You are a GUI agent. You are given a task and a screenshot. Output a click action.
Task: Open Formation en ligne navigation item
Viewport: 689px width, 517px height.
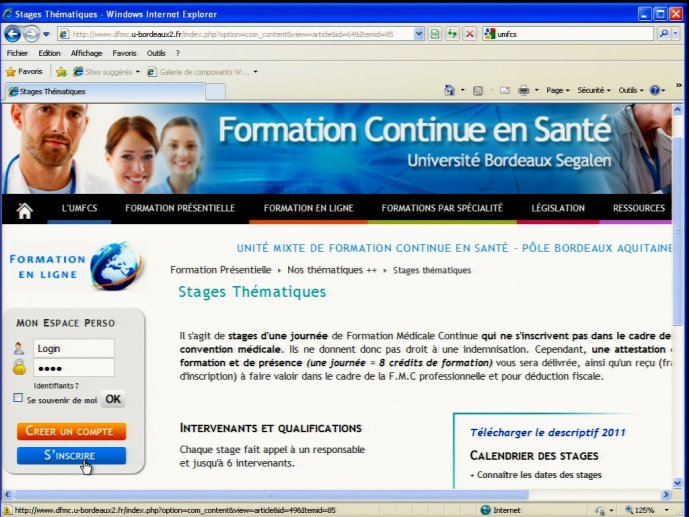[x=308, y=208]
